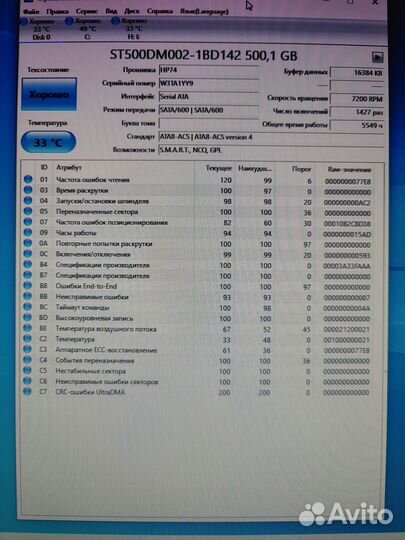Click status circle of attribute 0A Повторные попытки раскрутки
This screenshot has height=540, width=405.
pyautogui.click(x=28, y=243)
